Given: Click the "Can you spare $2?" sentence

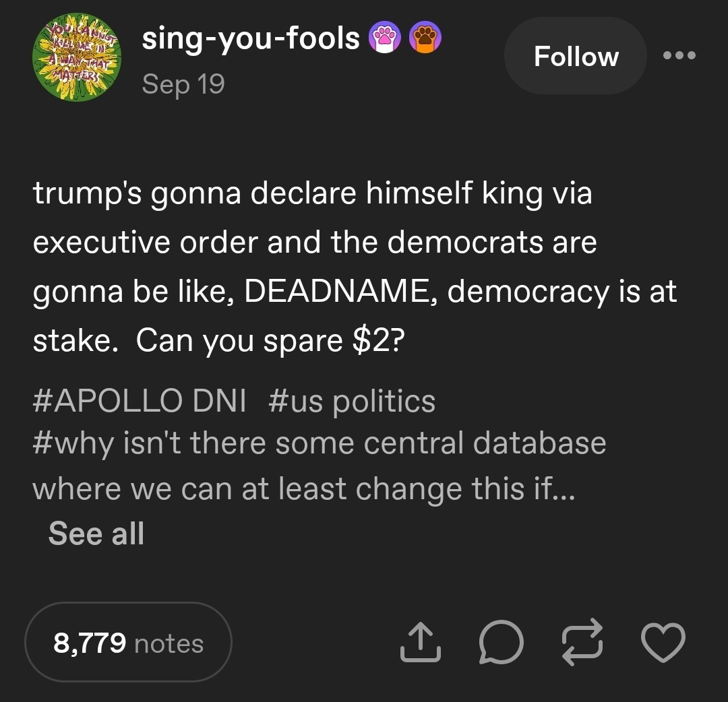Looking at the screenshot, I should [270, 341].
